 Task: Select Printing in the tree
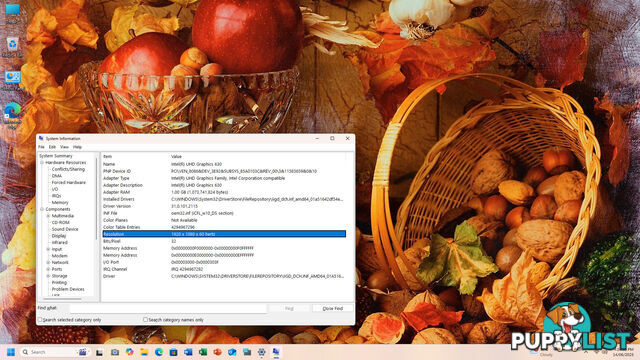(x=59, y=282)
